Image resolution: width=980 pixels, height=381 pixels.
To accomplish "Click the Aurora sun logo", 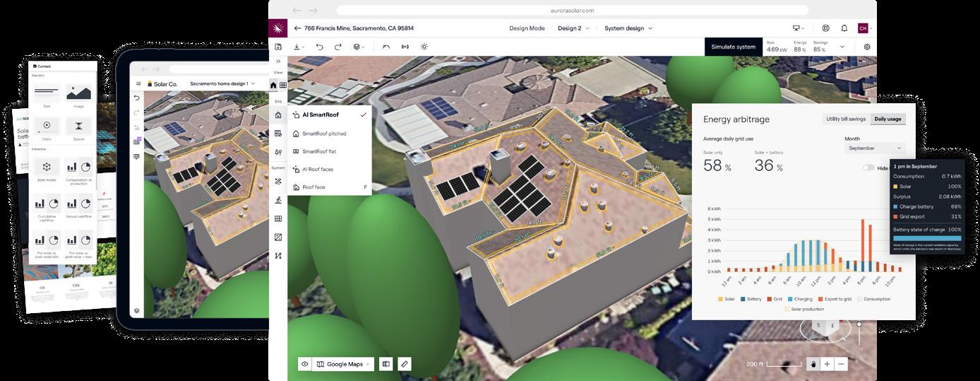I will 278,28.
